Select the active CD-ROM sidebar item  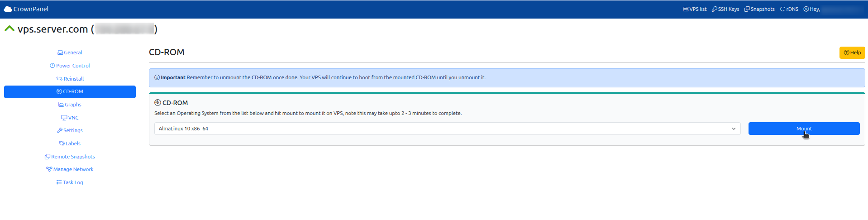click(70, 91)
